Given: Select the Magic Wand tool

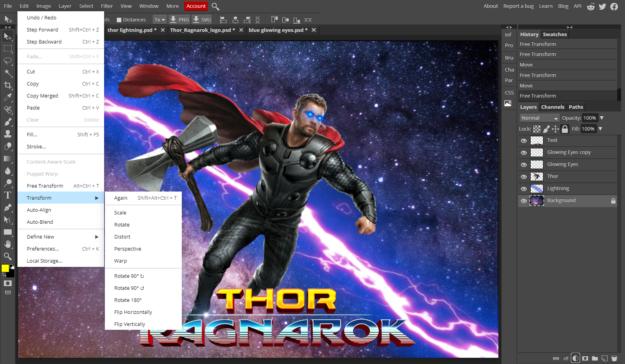Looking at the screenshot, I should (x=8, y=73).
